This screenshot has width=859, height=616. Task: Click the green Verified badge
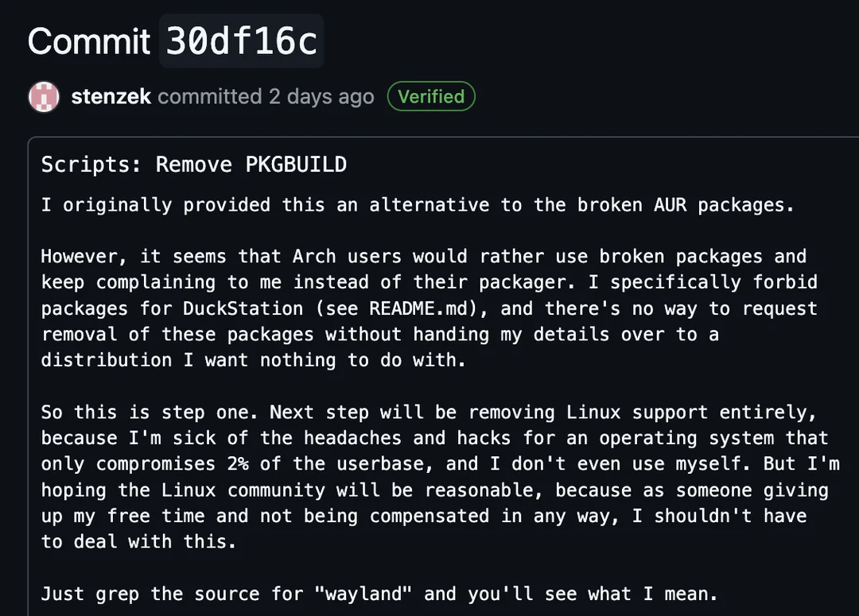431,97
